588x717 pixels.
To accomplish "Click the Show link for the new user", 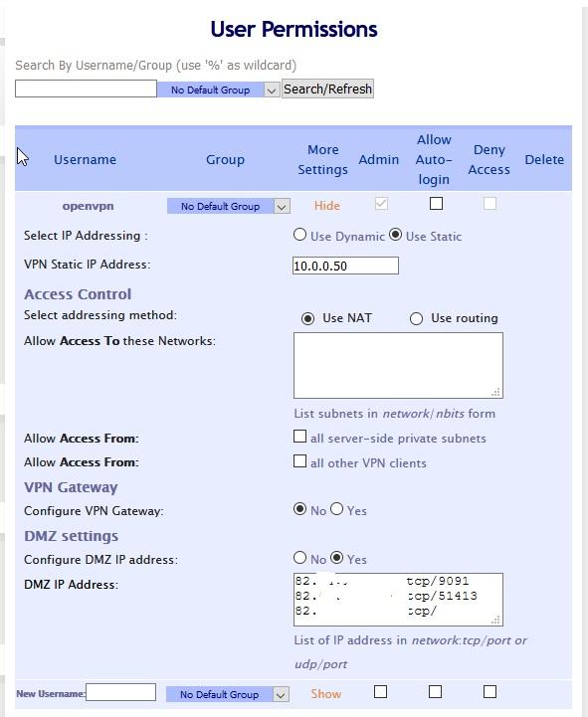I will (x=325, y=694).
